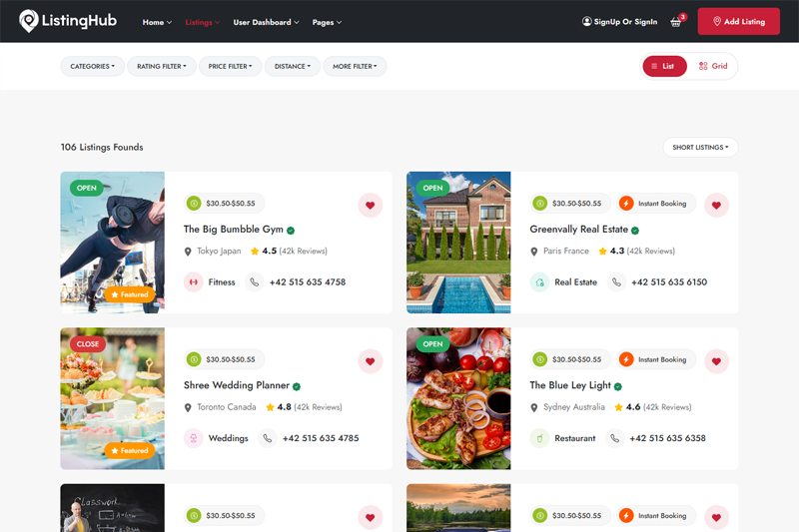Open The Big Bumbble Gym listing title
This screenshot has height=532, width=799.
click(x=234, y=230)
